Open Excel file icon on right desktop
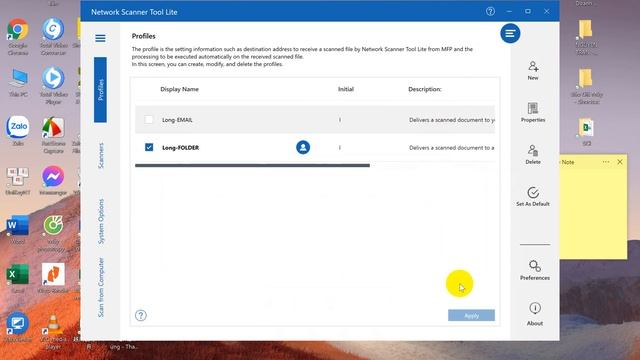 pyautogui.click(x=587, y=132)
